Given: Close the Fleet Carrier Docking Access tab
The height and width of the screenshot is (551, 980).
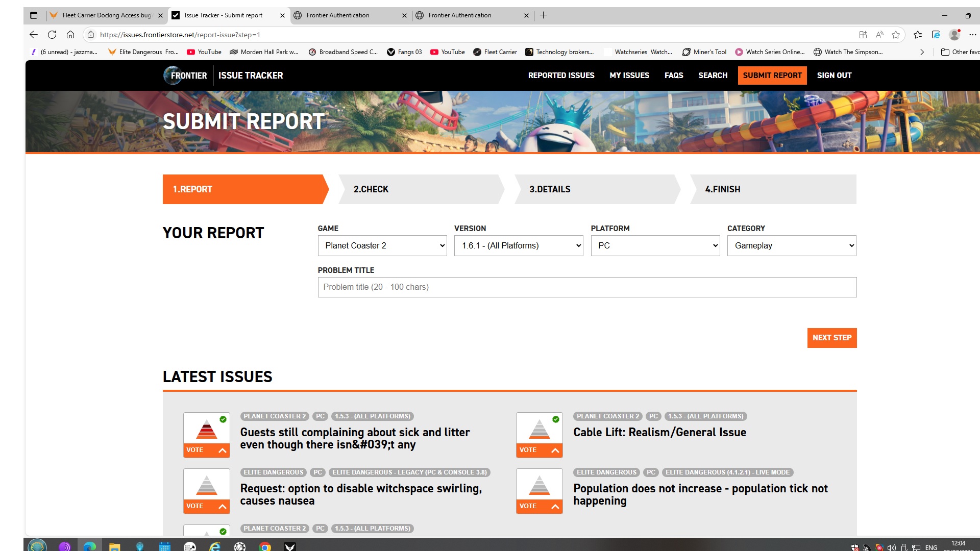Looking at the screenshot, I should click(x=160, y=16).
